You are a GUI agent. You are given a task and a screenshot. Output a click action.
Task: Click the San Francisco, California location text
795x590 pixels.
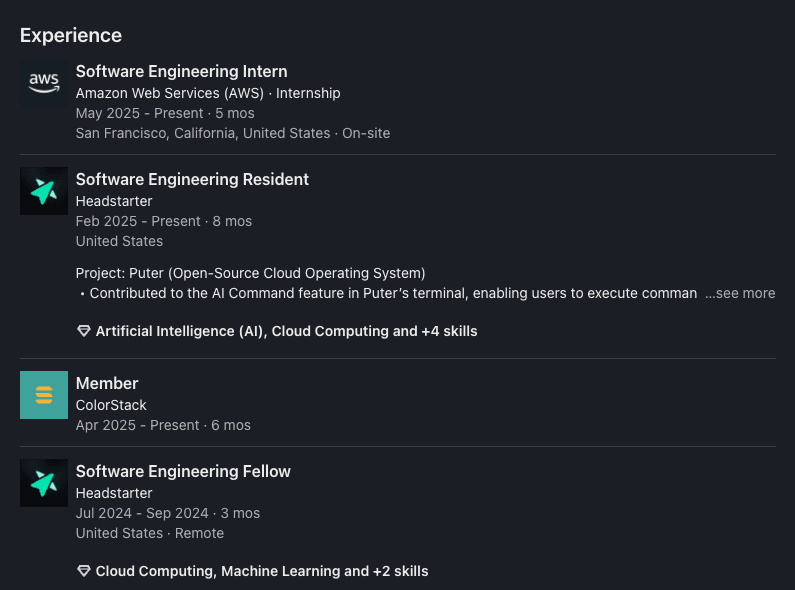click(x=202, y=133)
